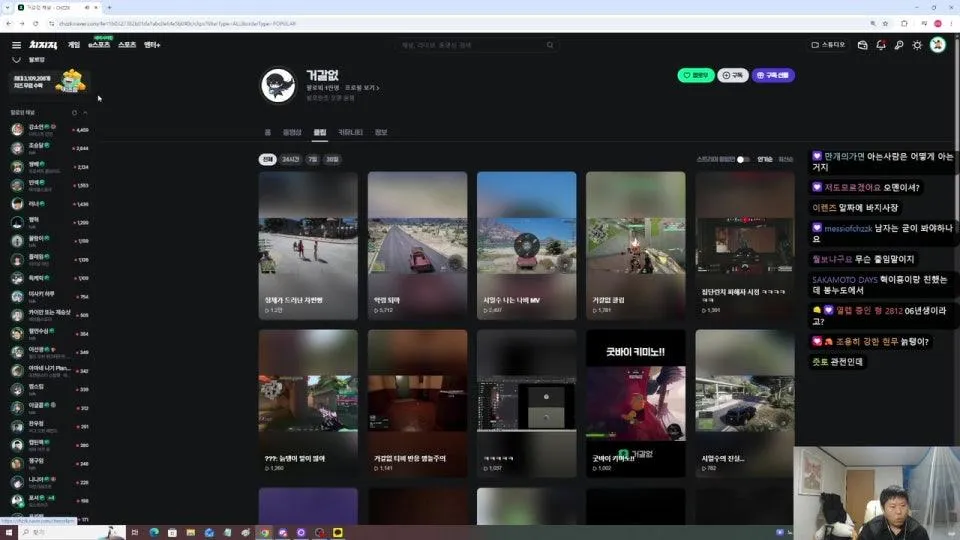Switch to the 홈 tab

pyautogui.click(x=268, y=132)
